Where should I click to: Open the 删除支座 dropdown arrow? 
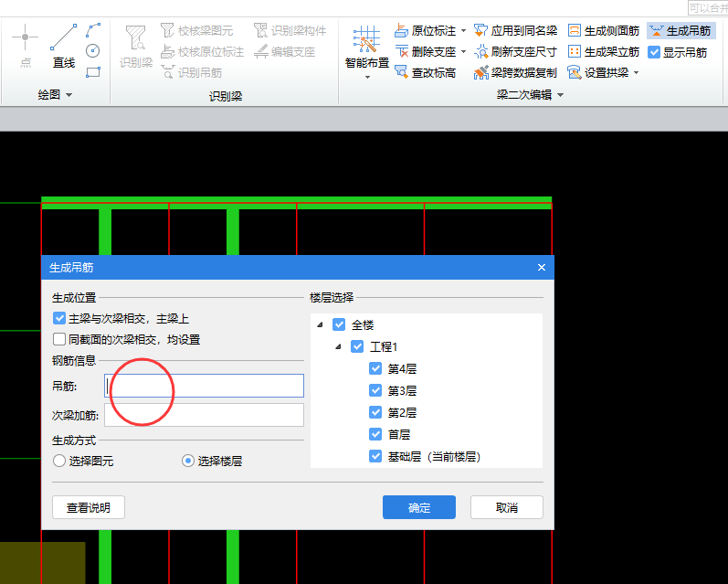463,51
